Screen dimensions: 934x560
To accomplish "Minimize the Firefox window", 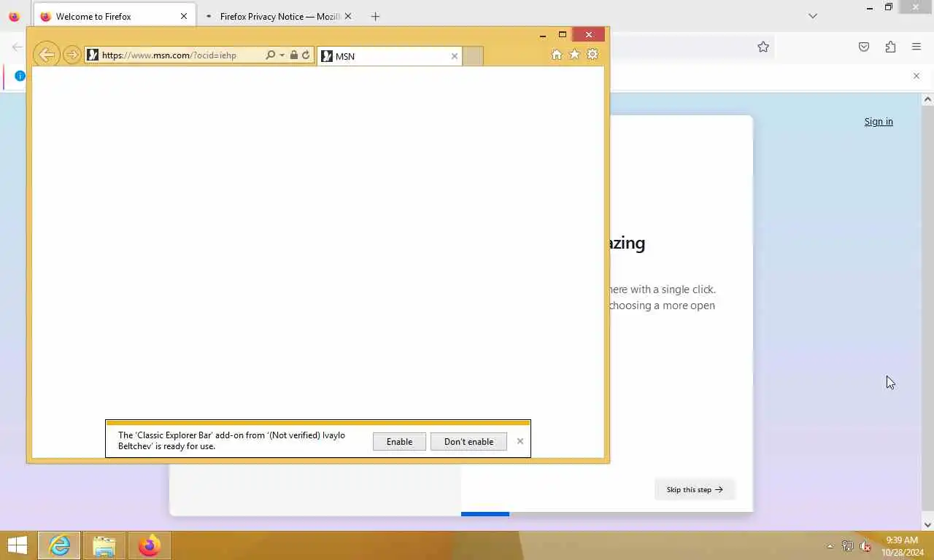I will click(x=870, y=8).
